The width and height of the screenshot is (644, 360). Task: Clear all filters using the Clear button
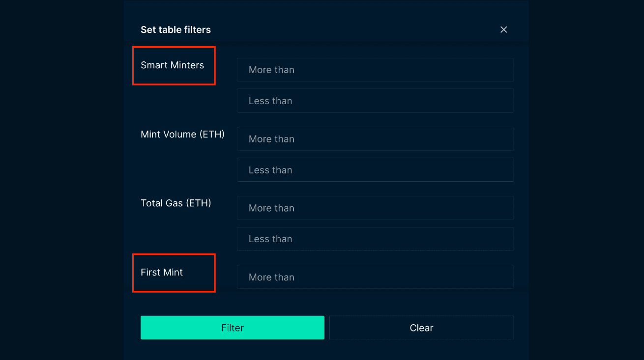coord(421,327)
